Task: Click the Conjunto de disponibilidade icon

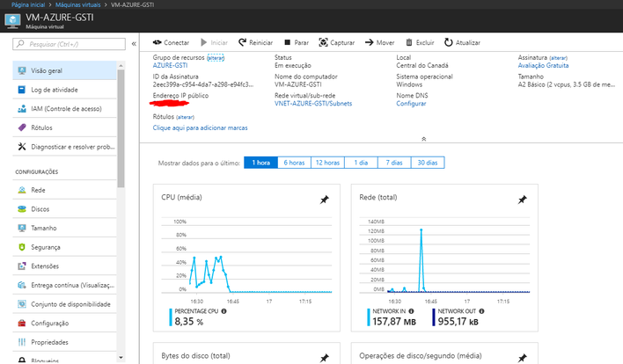Action: click(22, 304)
